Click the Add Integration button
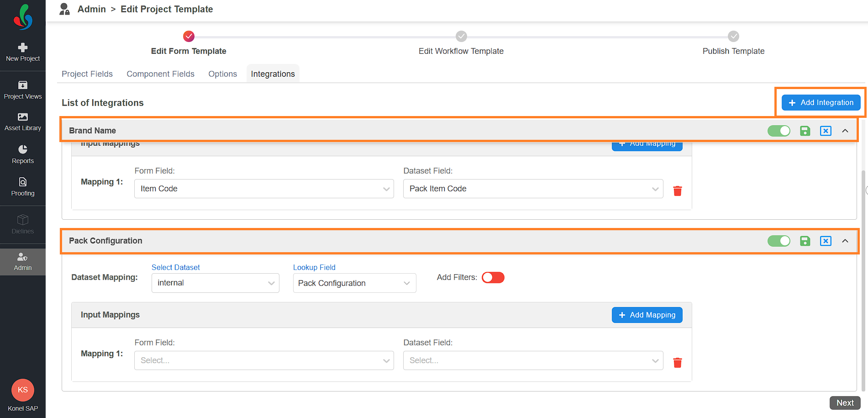 click(821, 103)
